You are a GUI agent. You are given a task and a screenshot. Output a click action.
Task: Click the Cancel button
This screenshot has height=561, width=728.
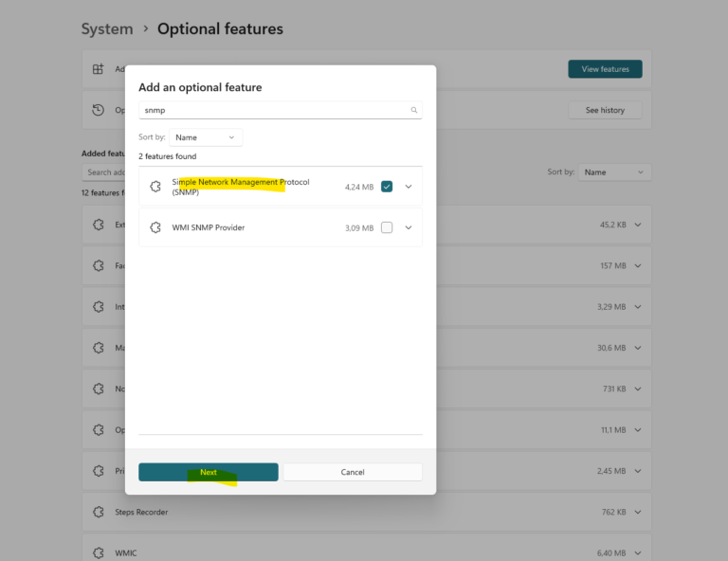[353, 472]
